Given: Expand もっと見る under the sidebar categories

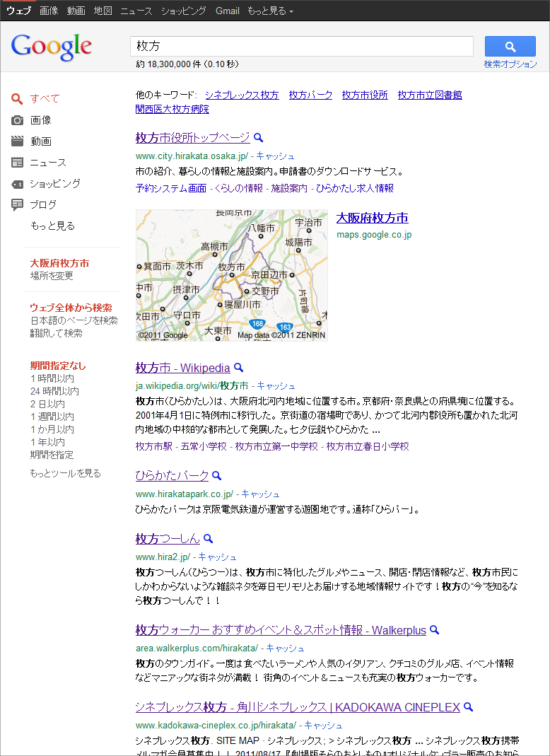Looking at the screenshot, I should (x=52, y=226).
